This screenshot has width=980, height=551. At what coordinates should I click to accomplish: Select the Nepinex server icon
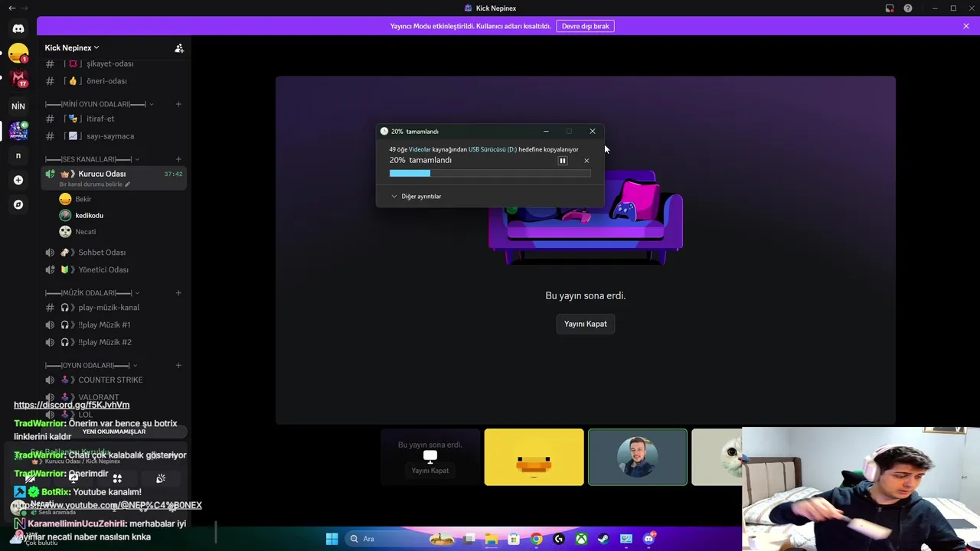pos(18,131)
